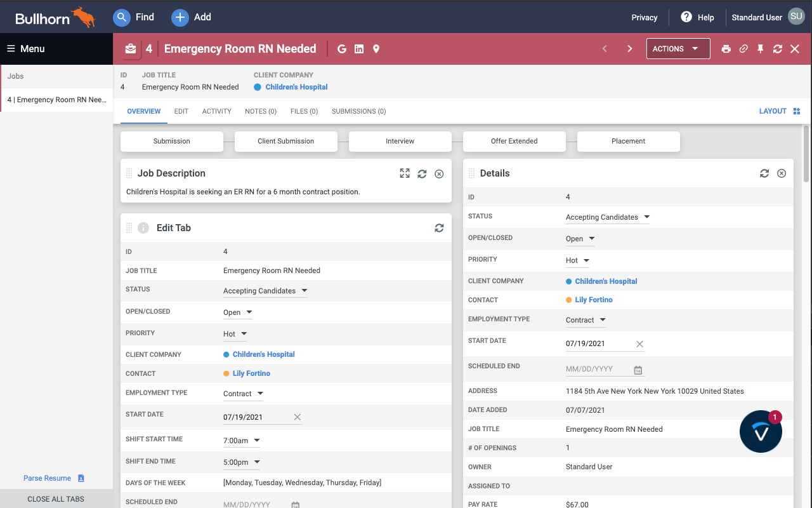Click the Add plus icon
812x508 pixels.
coord(180,17)
